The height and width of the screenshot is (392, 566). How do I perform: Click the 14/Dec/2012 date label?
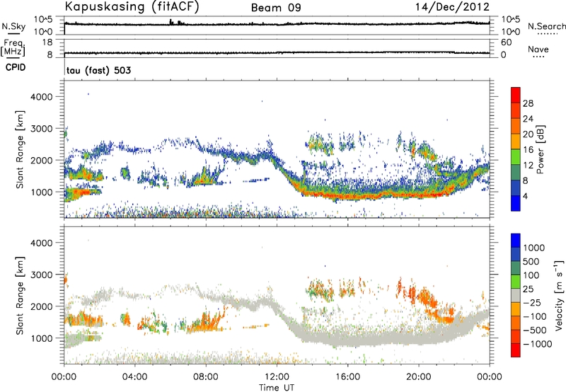(x=452, y=7)
